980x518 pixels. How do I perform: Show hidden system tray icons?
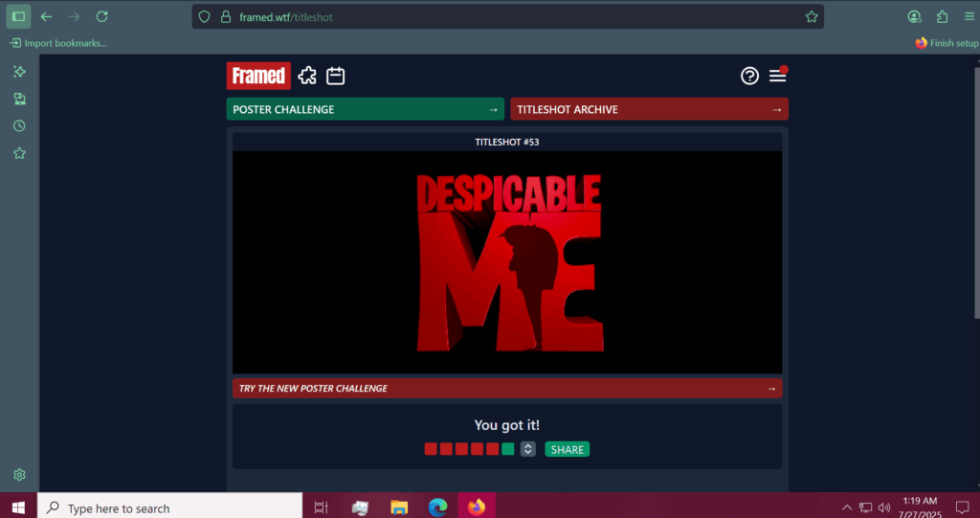(x=846, y=507)
